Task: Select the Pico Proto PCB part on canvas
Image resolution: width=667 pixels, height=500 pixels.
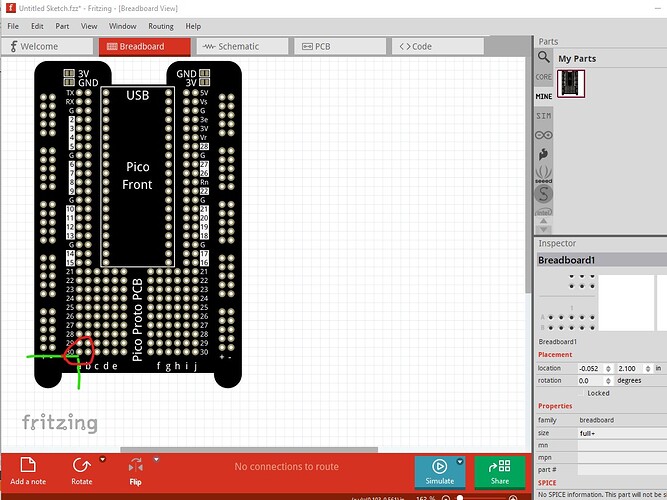Action: tap(137, 224)
